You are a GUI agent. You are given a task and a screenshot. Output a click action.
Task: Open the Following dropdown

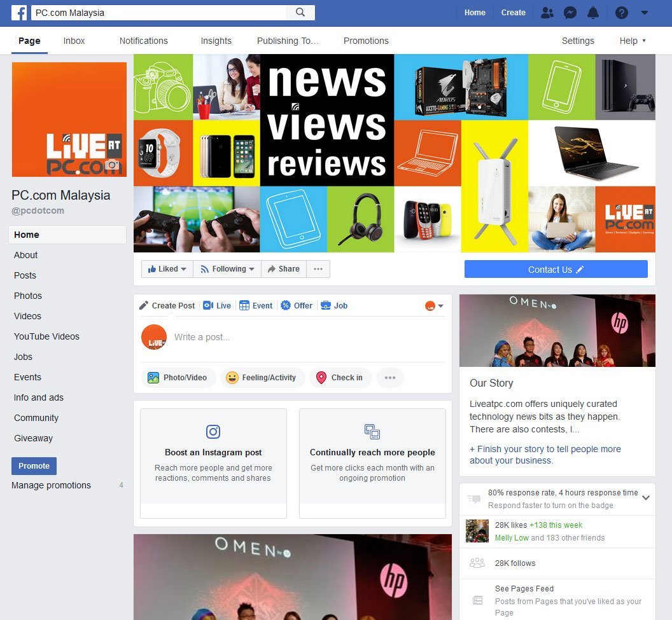point(227,269)
